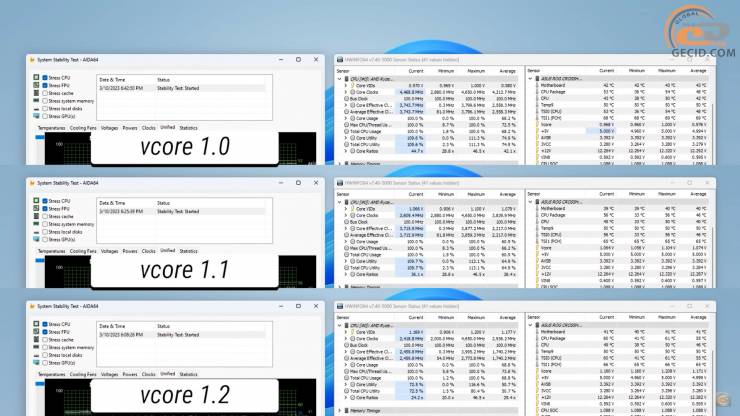This screenshot has width=740, height=416.
Task: Select Clocks tab in vcore 1.2 window
Action: pyautogui.click(x=148, y=374)
